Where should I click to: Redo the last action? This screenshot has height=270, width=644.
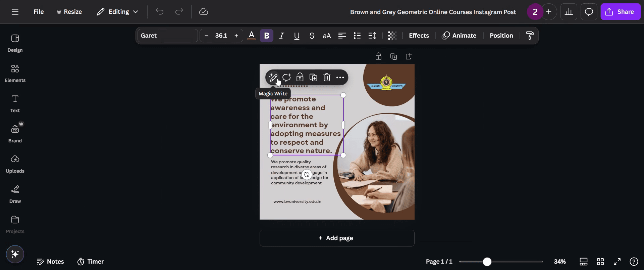[179, 12]
